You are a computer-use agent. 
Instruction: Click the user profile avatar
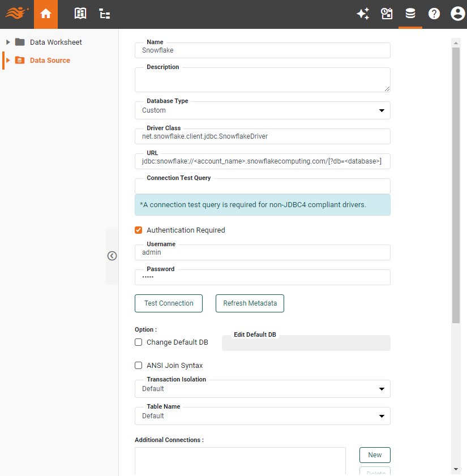pos(457,14)
